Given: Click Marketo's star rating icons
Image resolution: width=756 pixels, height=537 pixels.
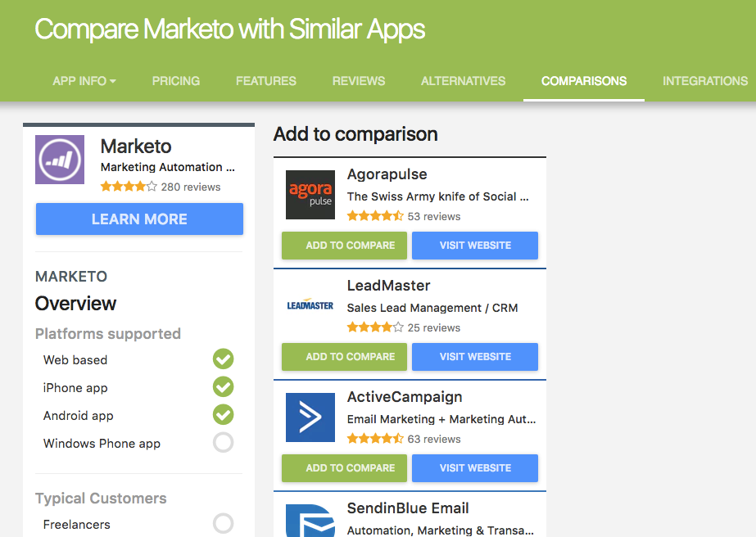Looking at the screenshot, I should tap(129, 187).
